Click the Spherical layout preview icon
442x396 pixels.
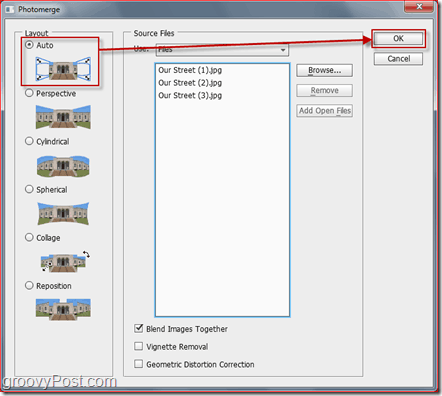[63, 213]
